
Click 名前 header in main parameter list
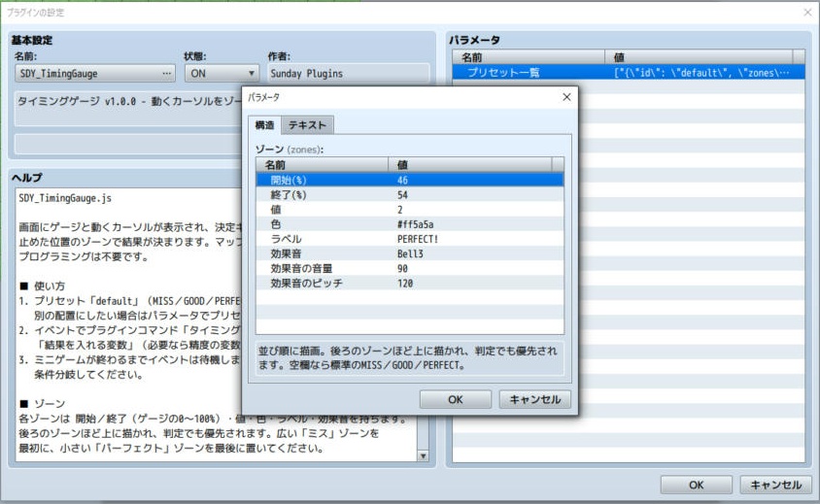529,57
